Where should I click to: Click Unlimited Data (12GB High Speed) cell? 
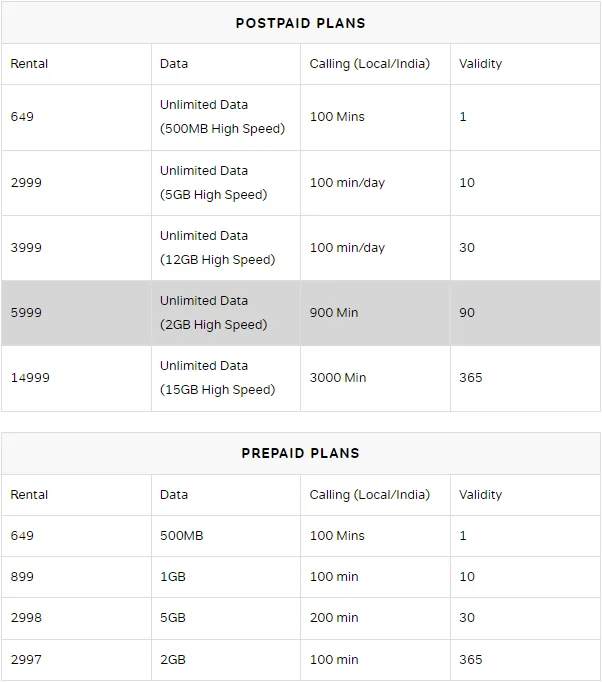tap(226, 248)
